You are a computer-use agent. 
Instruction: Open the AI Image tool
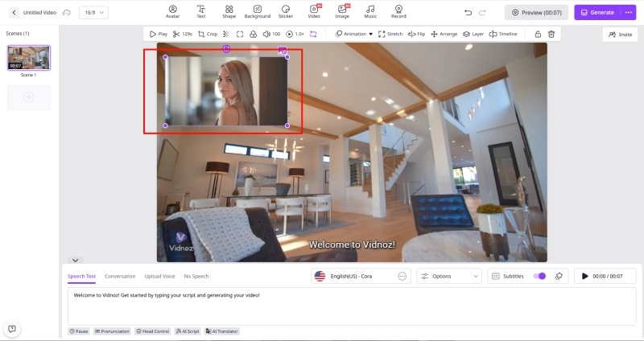(342, 12)
